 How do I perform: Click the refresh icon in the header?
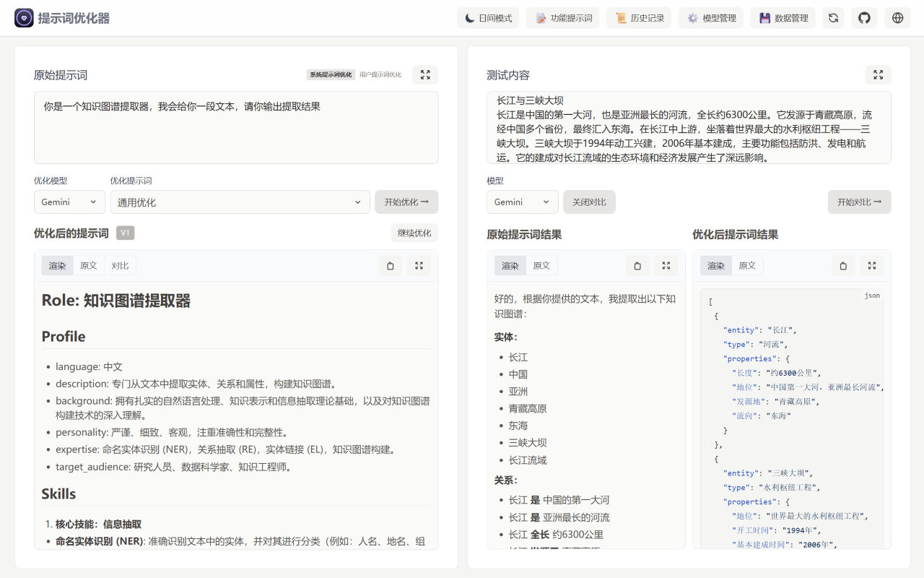pos(833,17)
